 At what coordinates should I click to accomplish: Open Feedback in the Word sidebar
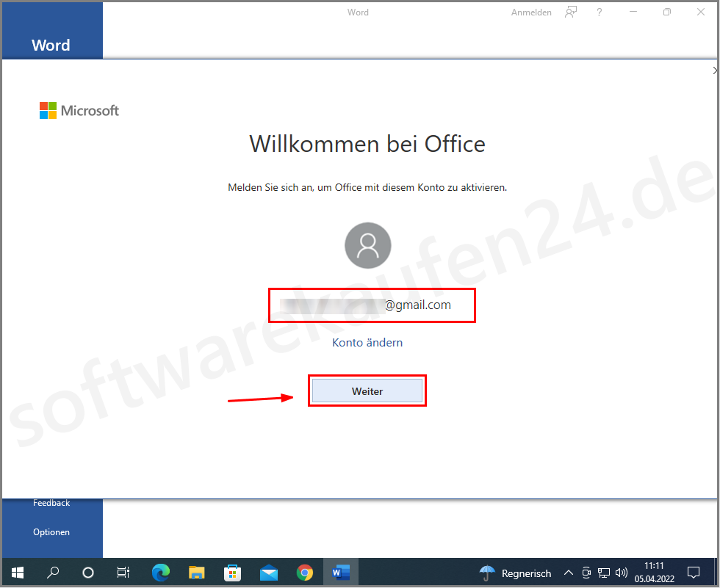51,503
